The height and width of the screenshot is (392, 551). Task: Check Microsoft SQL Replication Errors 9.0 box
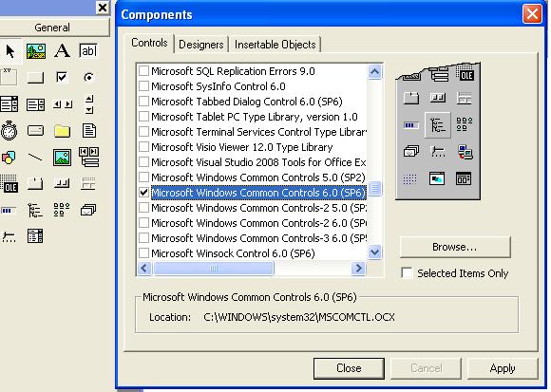(x=143, y=71)
